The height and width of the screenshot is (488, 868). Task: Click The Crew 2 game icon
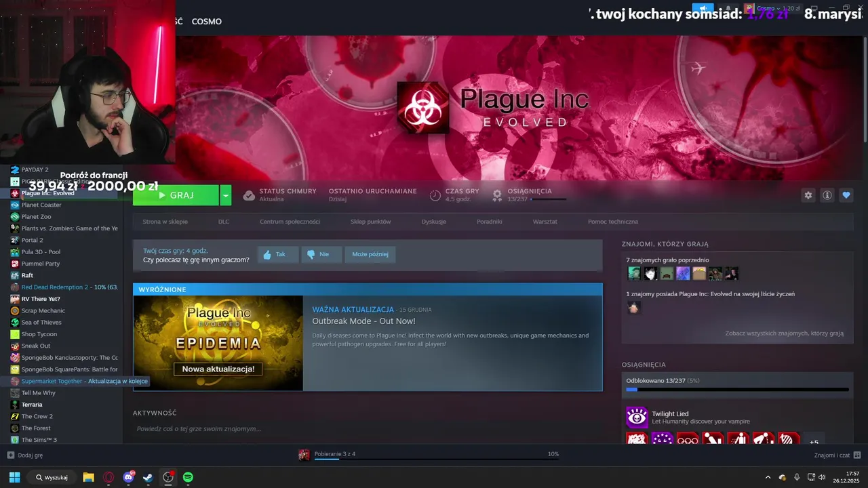pyautogui.click(x=15, y=416)
